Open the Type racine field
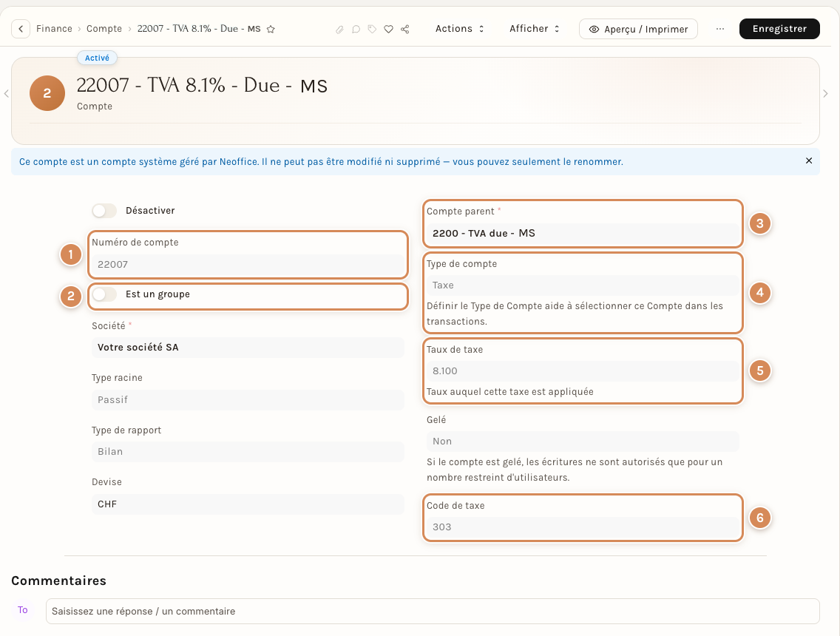This screenshot has width=840, height=636. [248, 399]
